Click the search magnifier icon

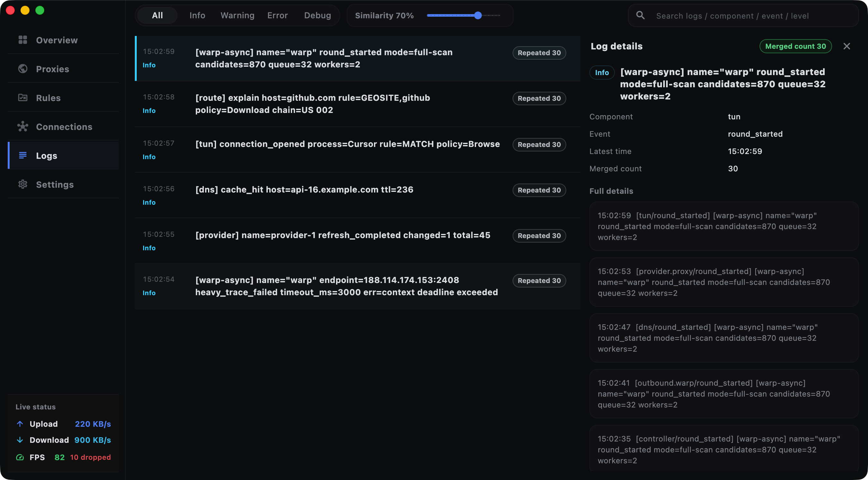pos(640,15)
